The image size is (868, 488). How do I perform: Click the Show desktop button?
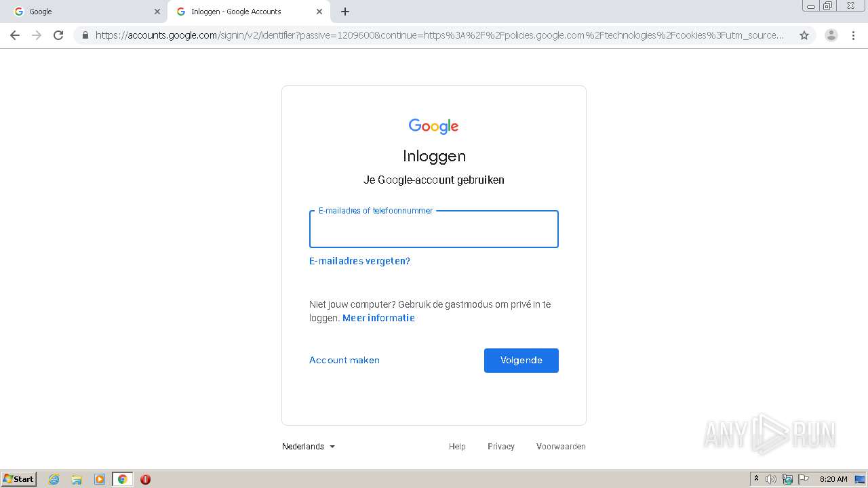(861, 479)
